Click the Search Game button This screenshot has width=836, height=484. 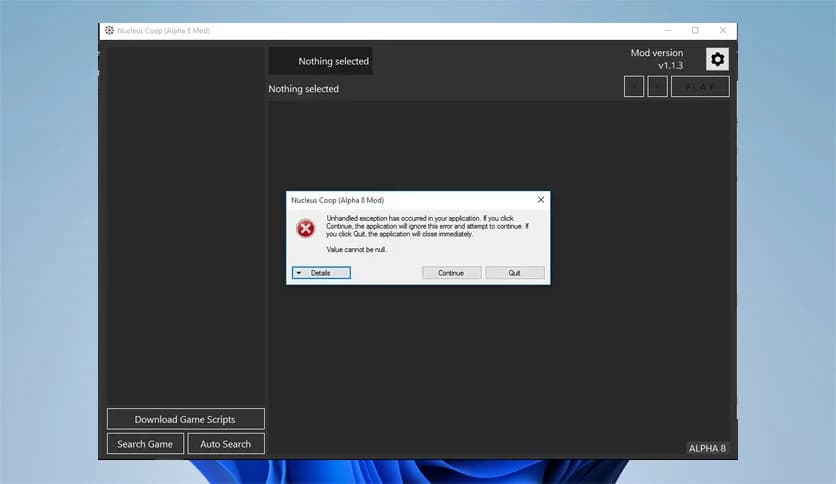pos(145,443)
